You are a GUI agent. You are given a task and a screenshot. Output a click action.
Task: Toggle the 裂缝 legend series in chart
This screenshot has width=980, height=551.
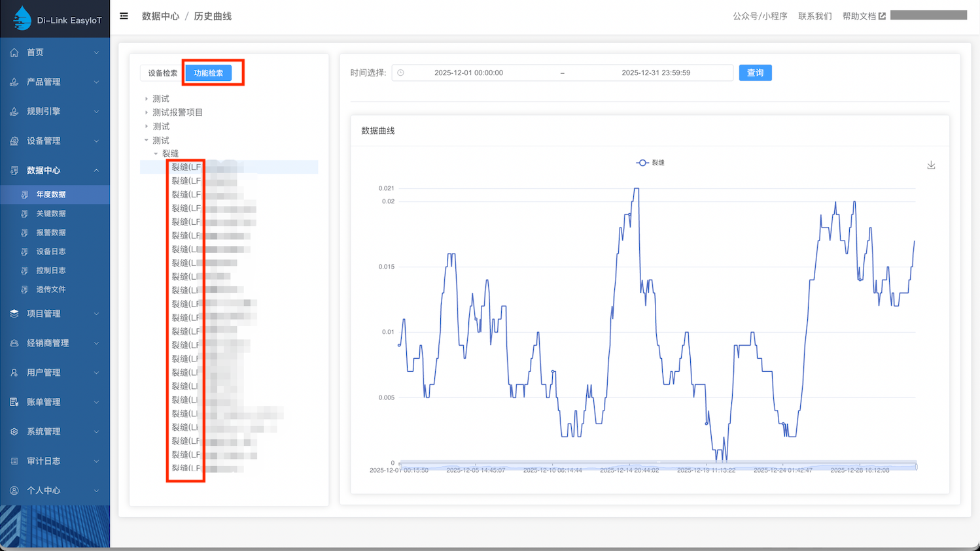(x=650, y=163)
